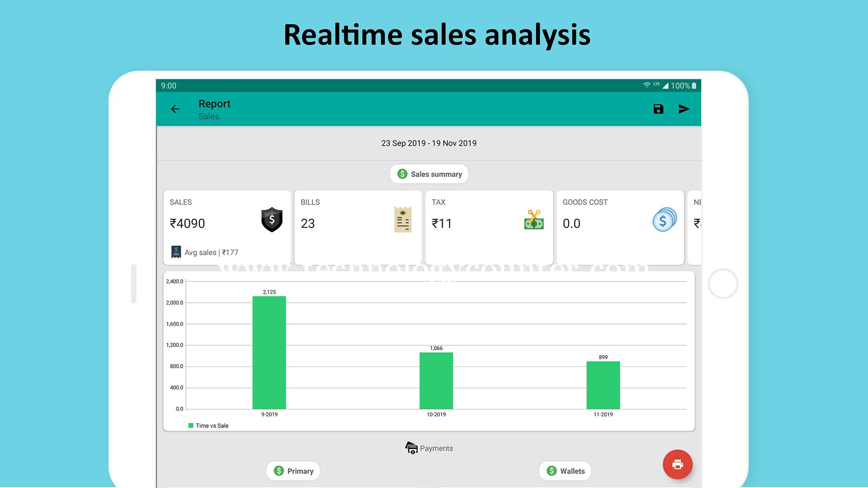Tap the red print button

click(677, 464)
